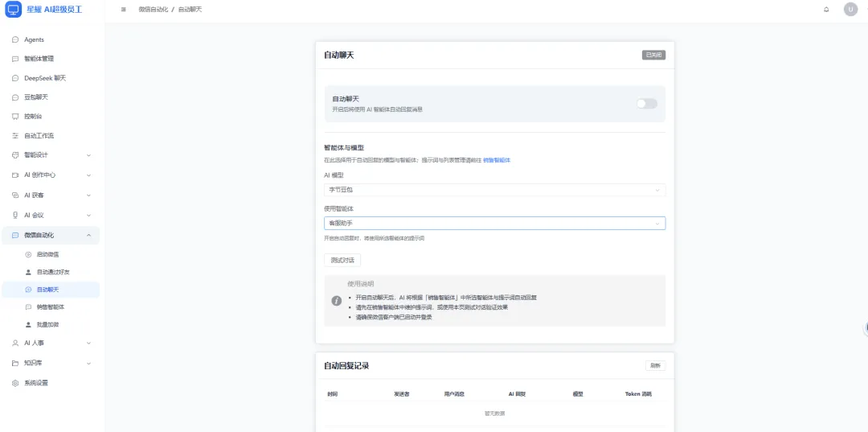This screenshot has width=868, height=432.
Task: Open the 批量加微 sidebar menu item
Action: pos(51,324)
